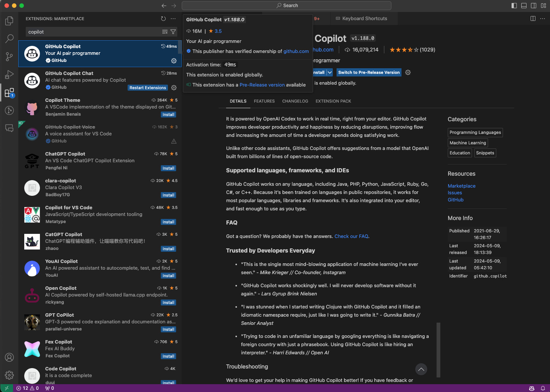Click inside the copilot search field
The height and width of the screenshot is (392, 550).
point(93,32)
